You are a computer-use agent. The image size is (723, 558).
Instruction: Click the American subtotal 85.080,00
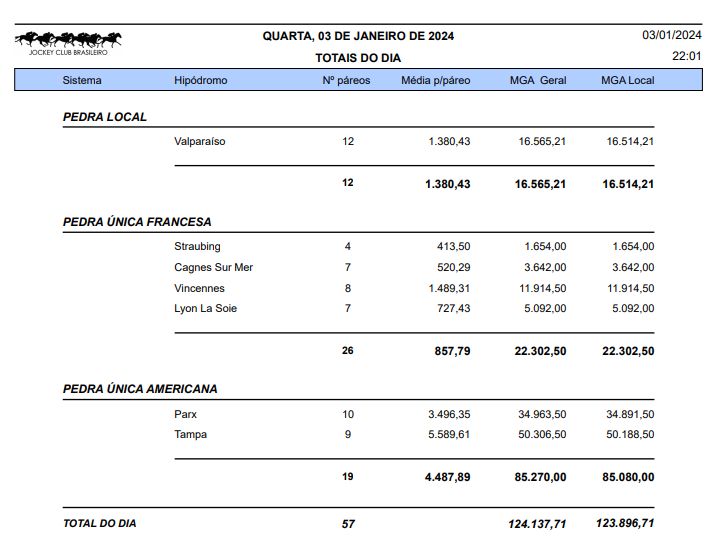(x=628, y=477)
